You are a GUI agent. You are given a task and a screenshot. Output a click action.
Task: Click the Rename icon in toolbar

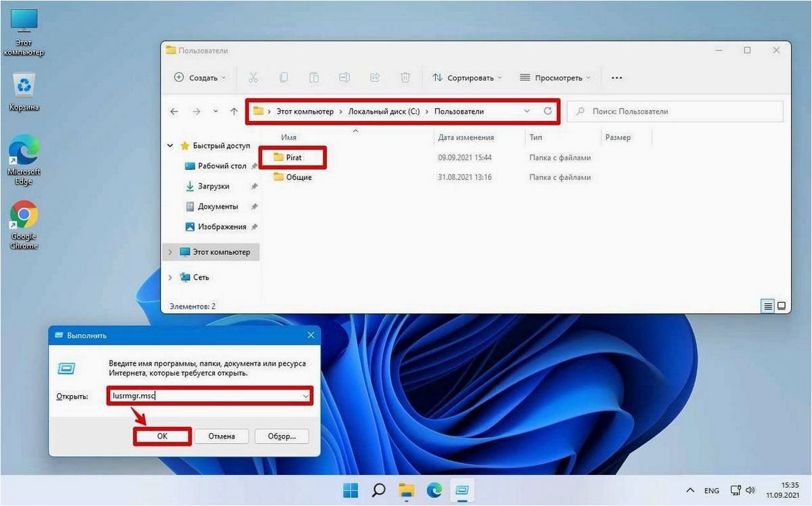(344, 78)
